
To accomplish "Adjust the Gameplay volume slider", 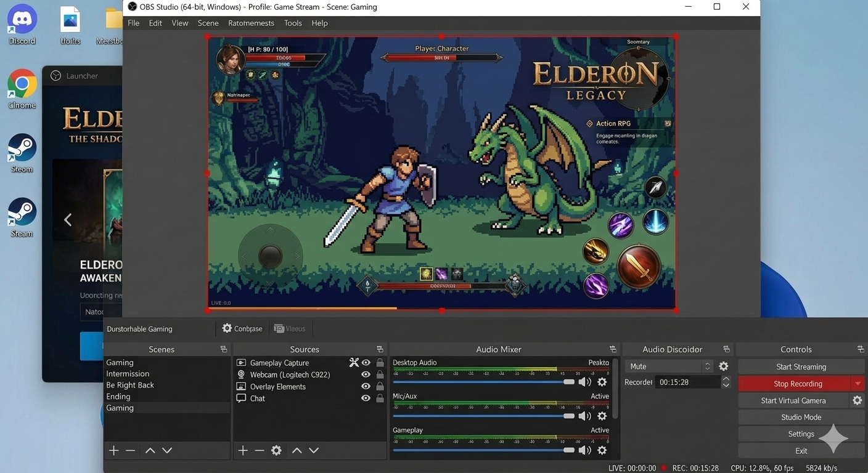I will click(485, 450).
